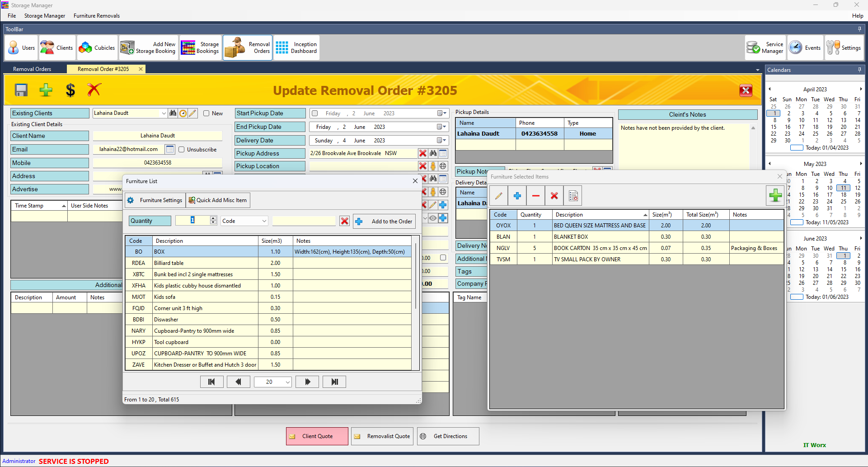Screen dimensions: 868x467
Task: Open the End Pickup Date calendar dropdown
Action: pos(441,127)
